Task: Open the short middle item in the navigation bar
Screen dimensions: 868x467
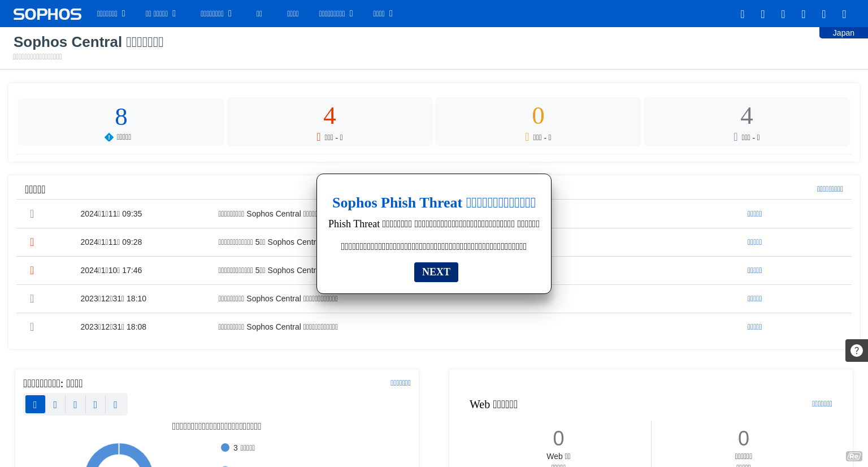Action: (x=259, y=14)
